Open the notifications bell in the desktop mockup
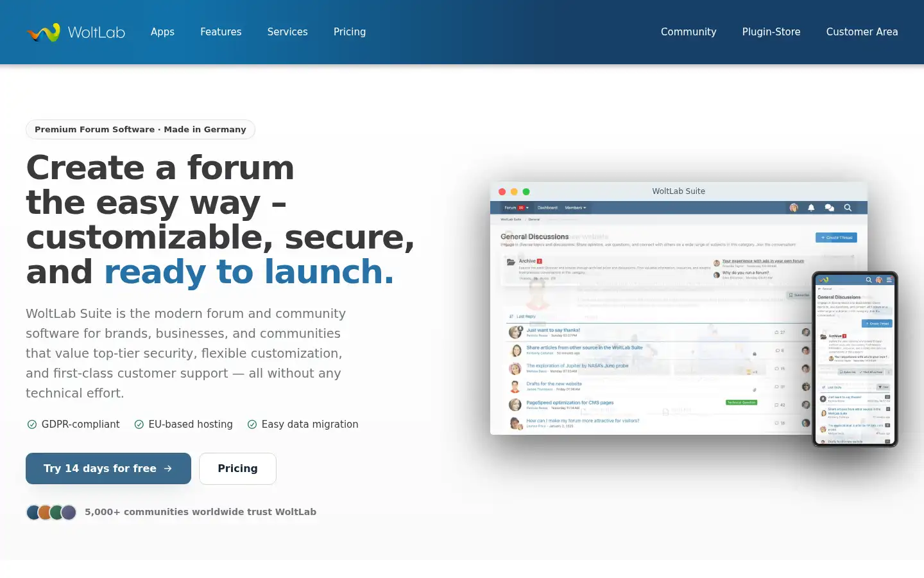Image resolution: width=924 pixels, height=578 pixels. (811, 207)
